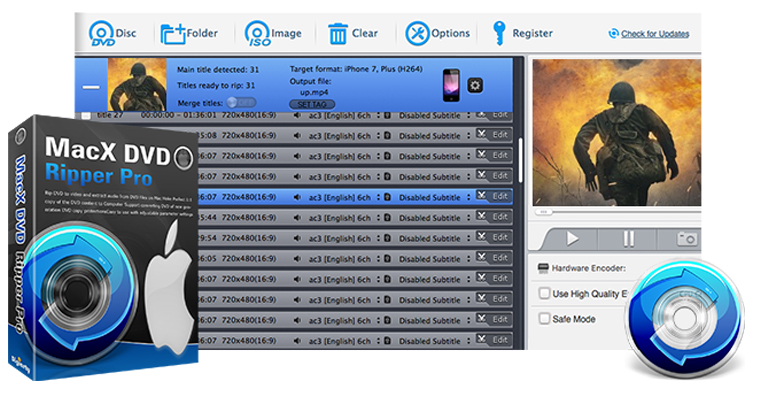Image resolution: width=760 pixels, height=397 pixels.
Task: Enable Use High Quality Engine checkbox
Action: tap(544, 293)
